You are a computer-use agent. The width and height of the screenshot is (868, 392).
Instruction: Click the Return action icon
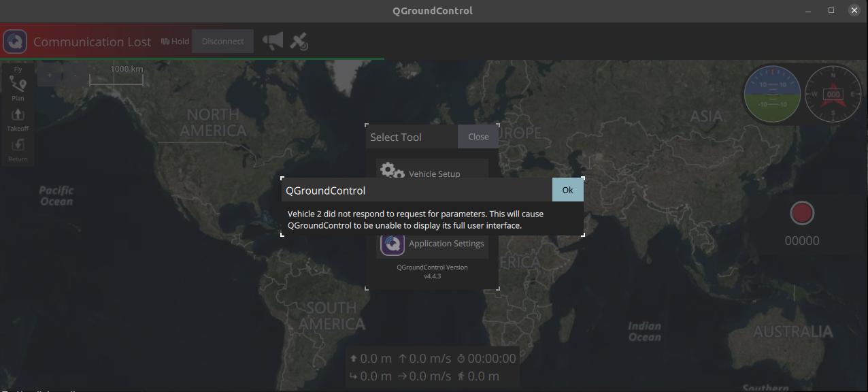[x=18, y=144]
